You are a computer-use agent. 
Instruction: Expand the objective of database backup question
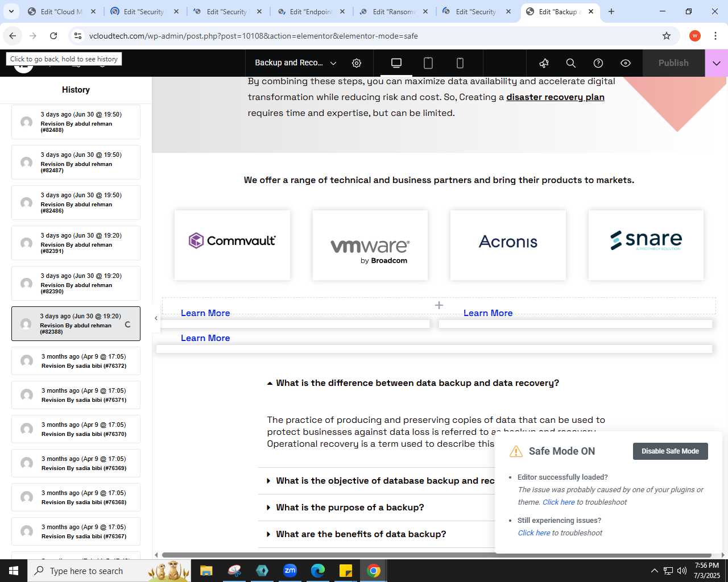380,481
